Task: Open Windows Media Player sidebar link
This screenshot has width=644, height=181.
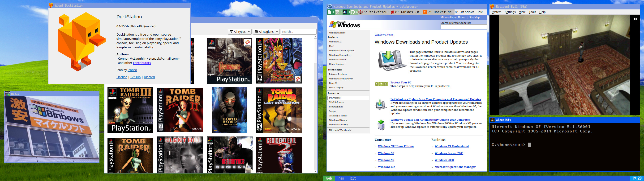Action: 341,79
